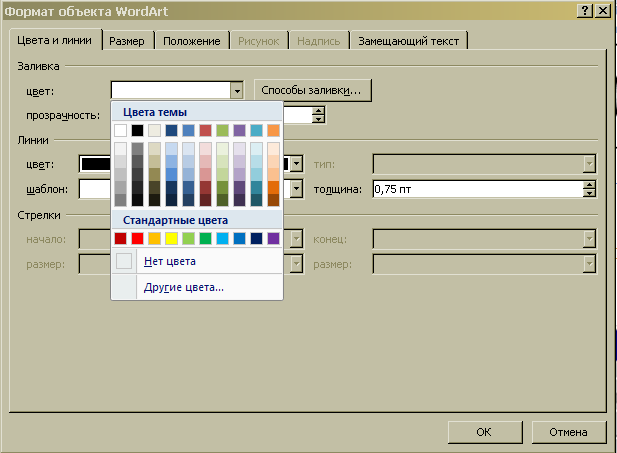This screenshot has width=617, height=453.
Task: Select yellow standard color
Action: (x=171, y=238)
